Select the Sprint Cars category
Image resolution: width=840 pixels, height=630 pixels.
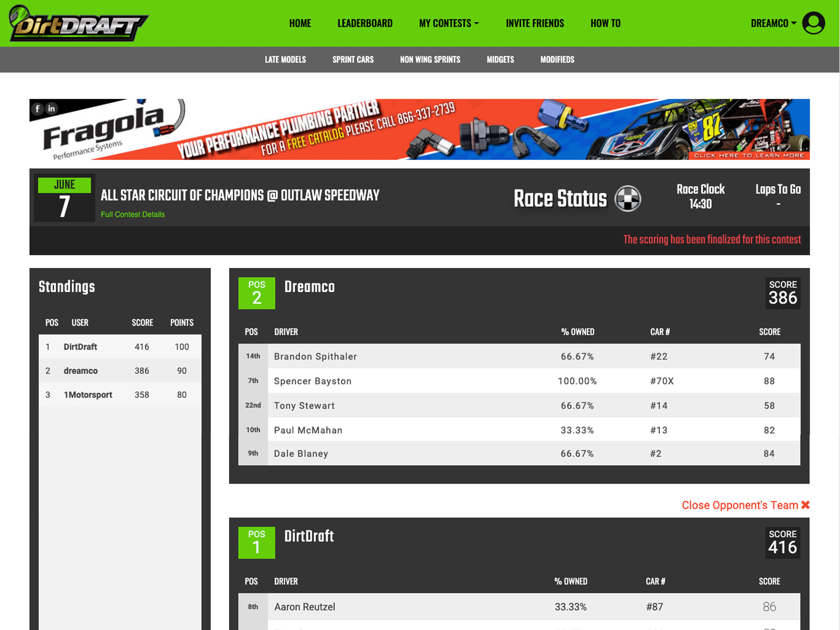pos(353,60)
